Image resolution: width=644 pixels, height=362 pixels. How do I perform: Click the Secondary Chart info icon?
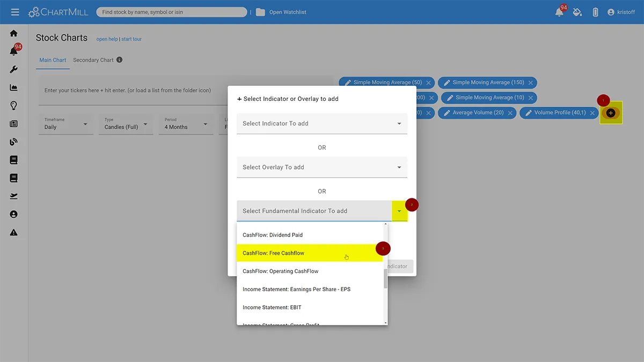point(119,60)
